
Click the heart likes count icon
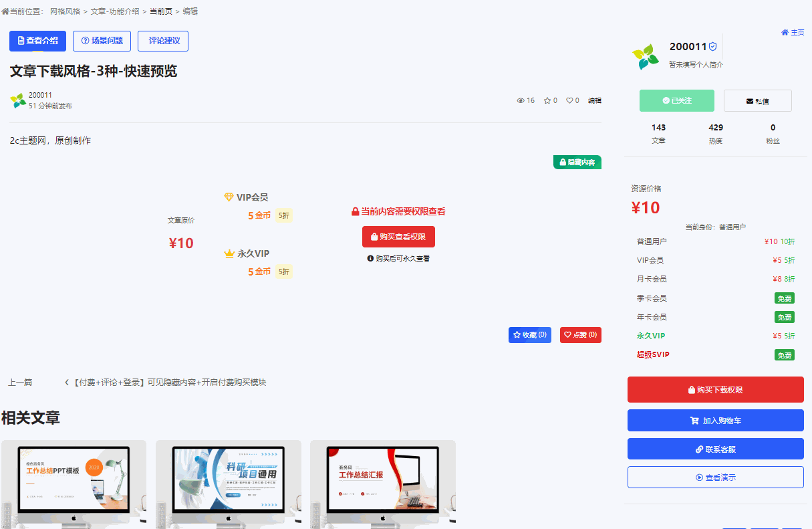coord(569,101)
